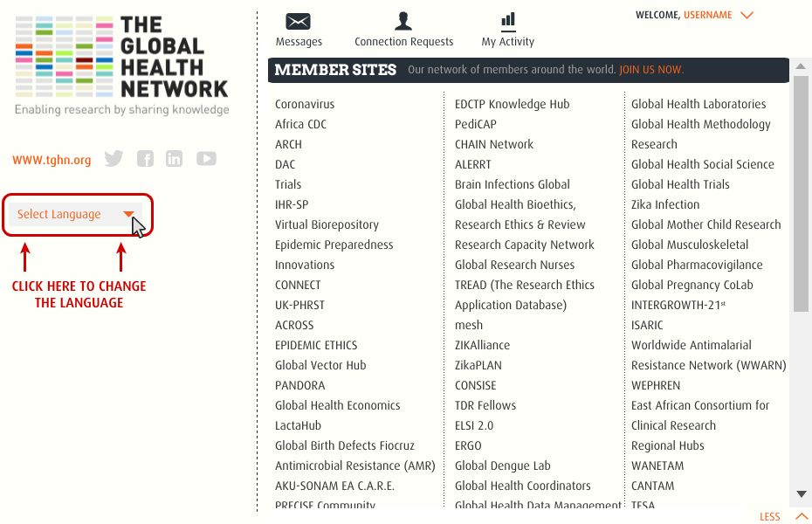Open the Select Language dropdown
This screenshot has width=812, height=524.
(x=76, y=214)
